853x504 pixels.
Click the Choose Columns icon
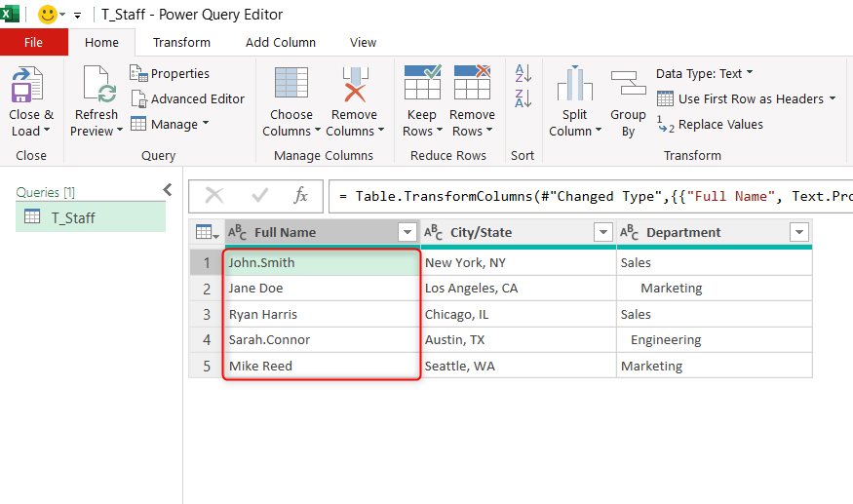pyautogui.click(x=291, y=82)
